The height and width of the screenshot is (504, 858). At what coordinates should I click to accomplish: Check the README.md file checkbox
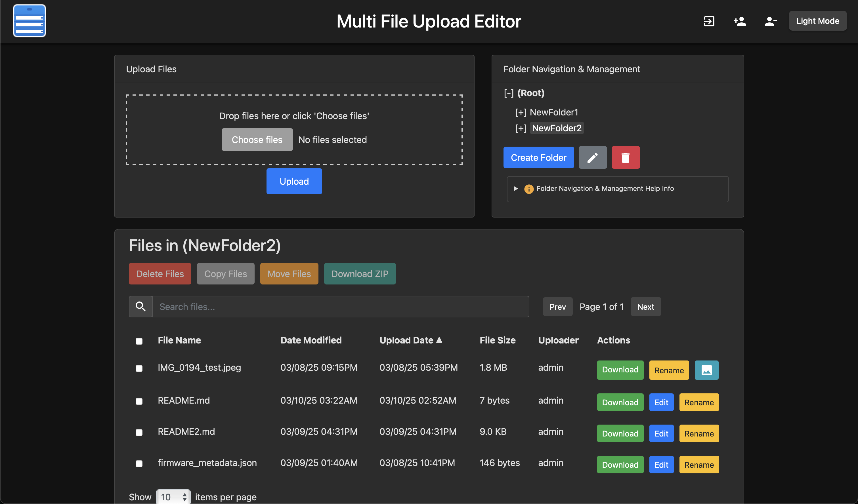[x=139, y=401]
